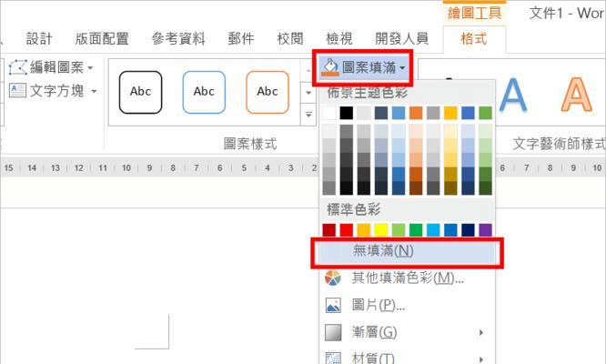Pick the orange theme color swatch in top row
Viewport: 606px width, 364px height.
tap(416, 113)
